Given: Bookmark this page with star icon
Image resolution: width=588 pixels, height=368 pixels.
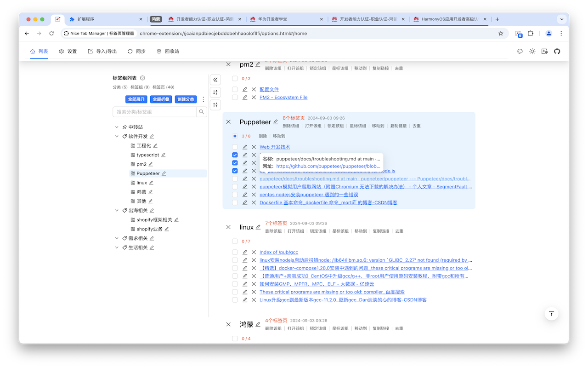Looking at the screenshot, I should click(501, 34).
